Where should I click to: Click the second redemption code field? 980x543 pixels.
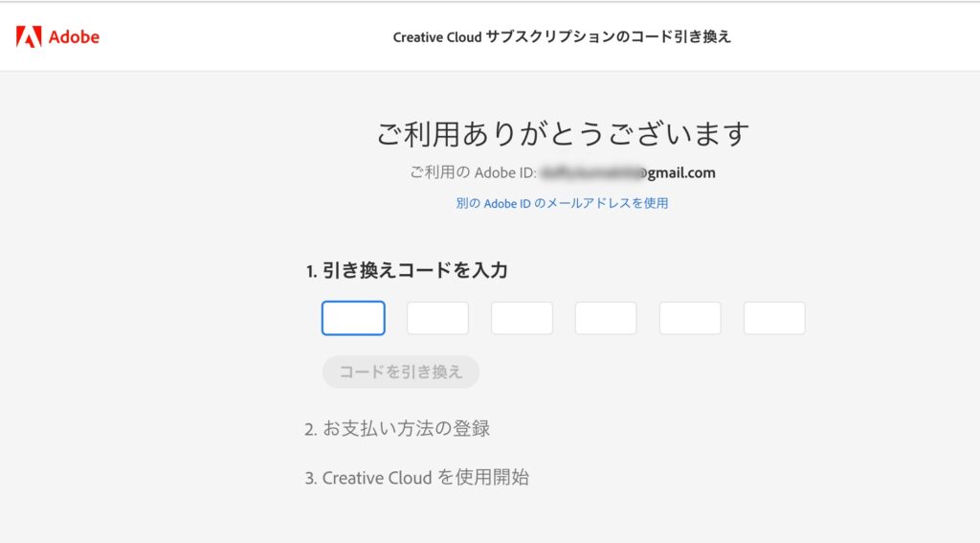(437, 318)
